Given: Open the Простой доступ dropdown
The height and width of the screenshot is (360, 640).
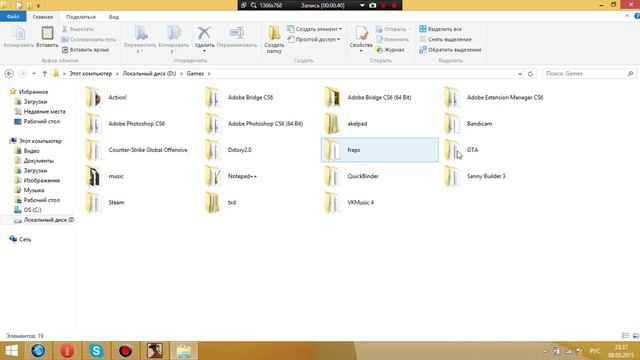Looking at the screenshot, I should pyautogui.click(x=313, y=39).
